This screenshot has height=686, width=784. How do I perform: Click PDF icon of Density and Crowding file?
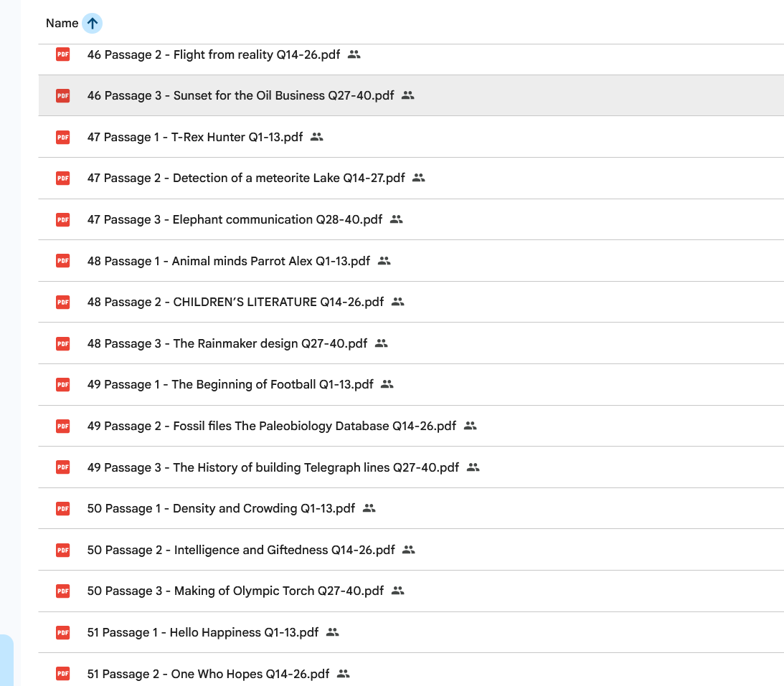tap(63, 508)
